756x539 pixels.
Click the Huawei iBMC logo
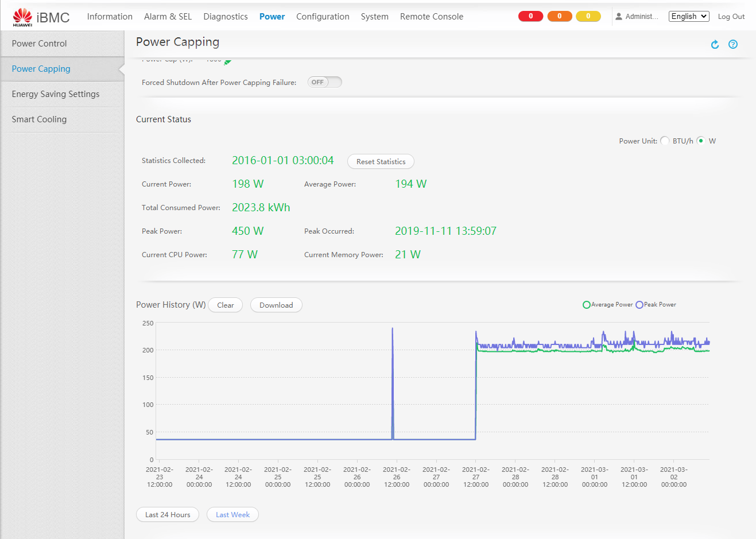click(41, 17)
